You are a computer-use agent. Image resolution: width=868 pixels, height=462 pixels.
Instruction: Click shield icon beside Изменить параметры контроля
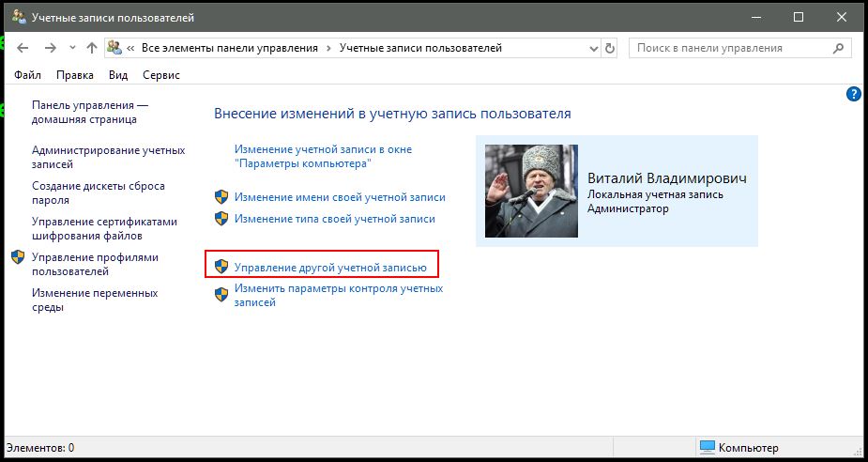[221, 294]
